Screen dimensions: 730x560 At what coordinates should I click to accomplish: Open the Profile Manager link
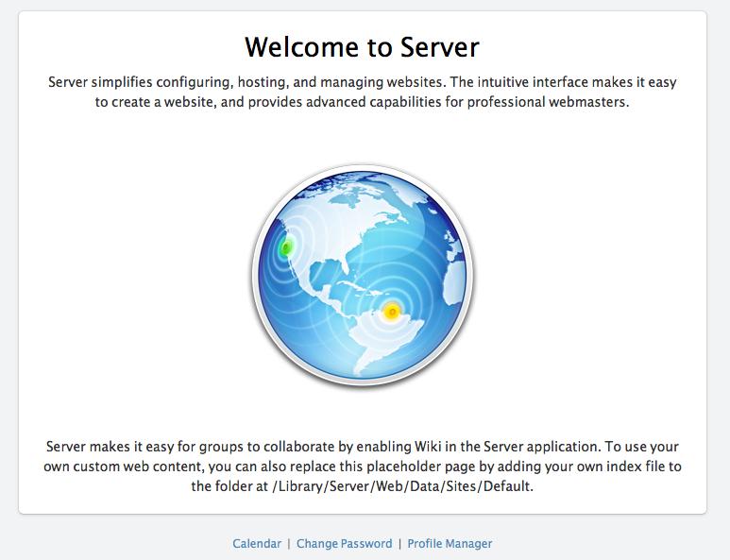450,543
